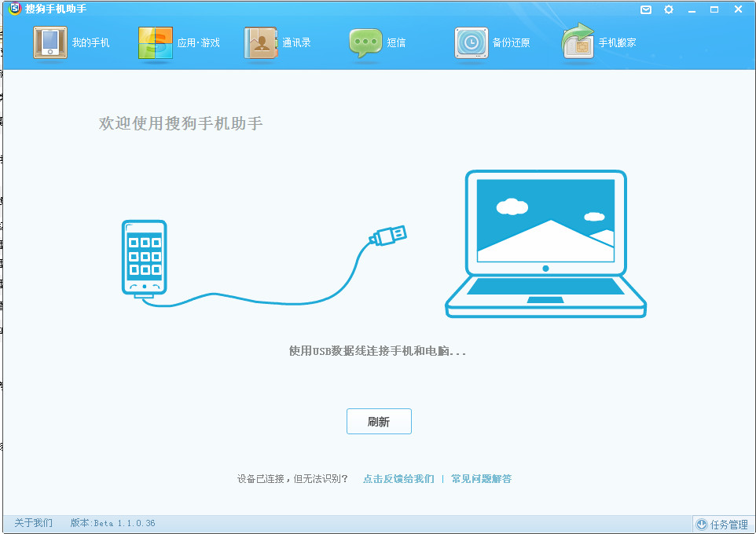756x534 pixels.
Task: Open the 通讯录 contacts book icon
Action: (261, 42)
